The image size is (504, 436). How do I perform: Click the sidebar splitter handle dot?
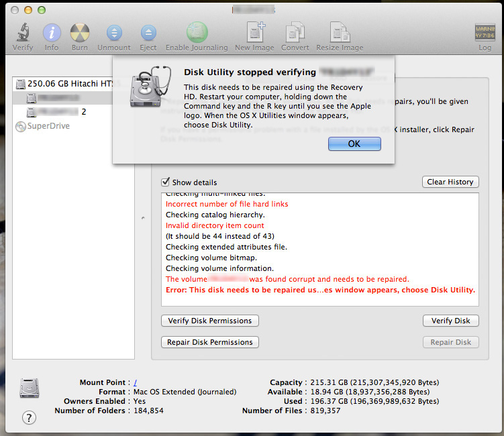click(x=143, y=218)
